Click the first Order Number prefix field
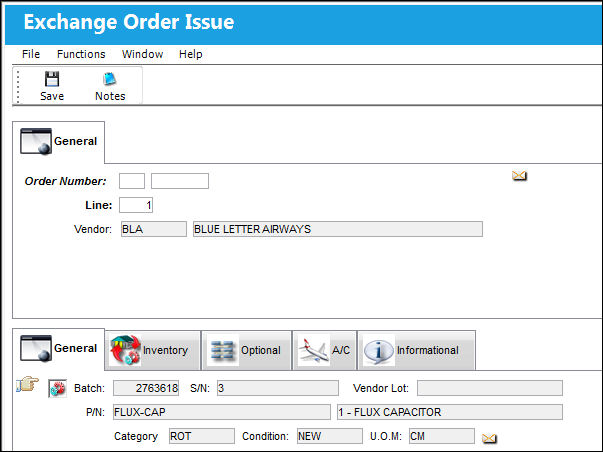603x452 pixels. [132, 181]
